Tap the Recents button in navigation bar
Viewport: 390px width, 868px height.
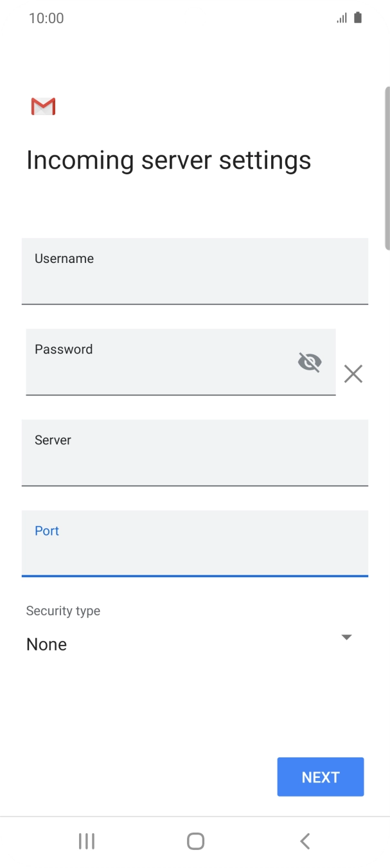(86, 840)
